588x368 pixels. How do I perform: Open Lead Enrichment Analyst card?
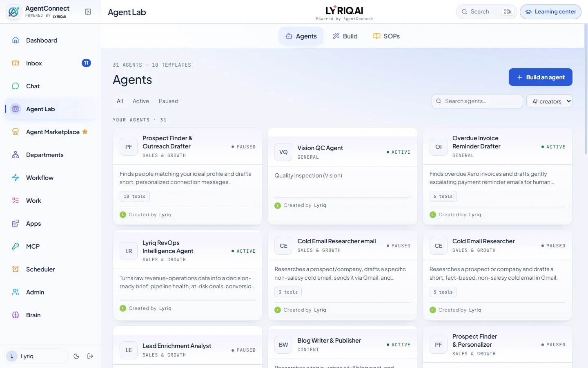click(187, 347)
